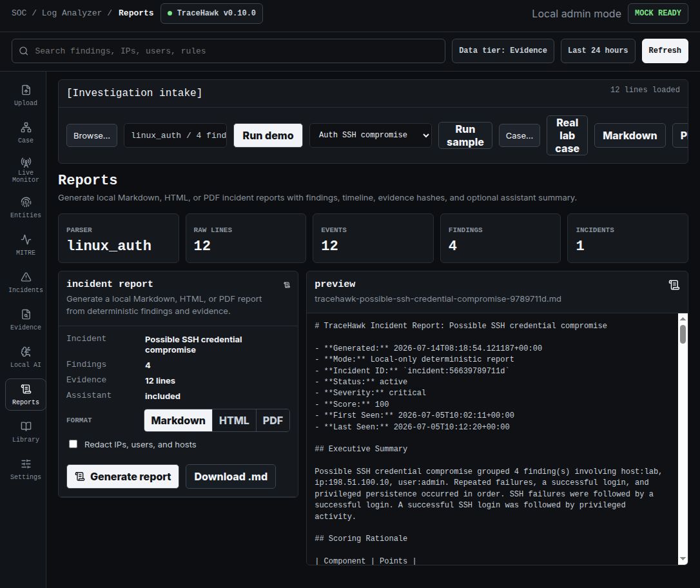
Task: Click 'Possible SSH credential compromise' incident value
Action: [x=193, y=344]
